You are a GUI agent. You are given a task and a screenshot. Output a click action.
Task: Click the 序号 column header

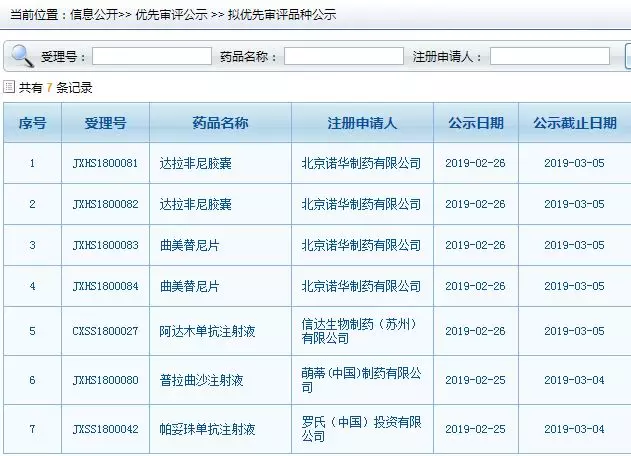point(33,123)
